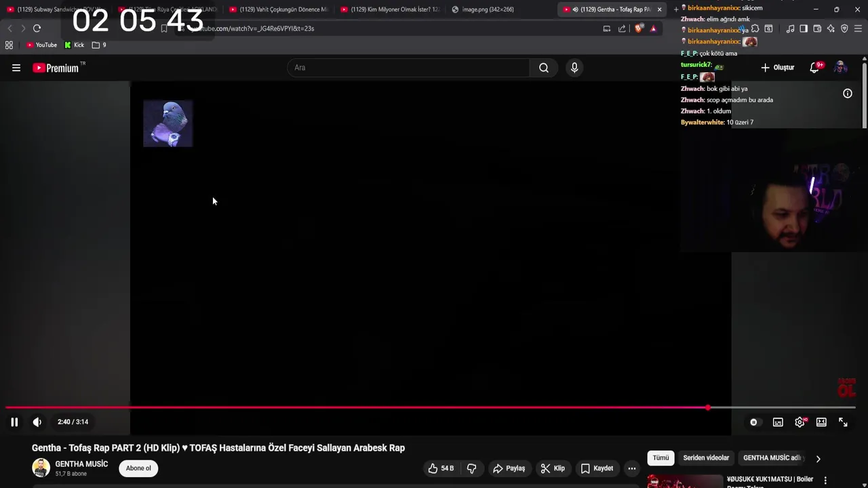This screenshot has width=868, height=488.
Task: Open YouTube notifications bell
Action: [815, 68]
